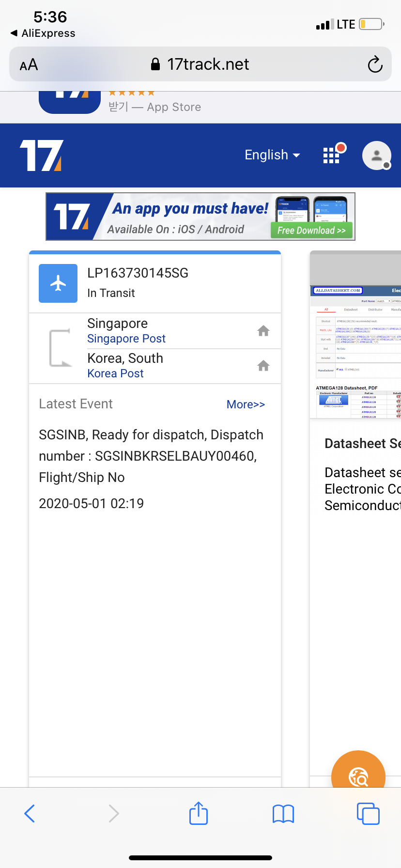Tap the home icon beside Korea Post
Image resolution: width=401 pixels, height=868 pixels.
coord(263,366)
